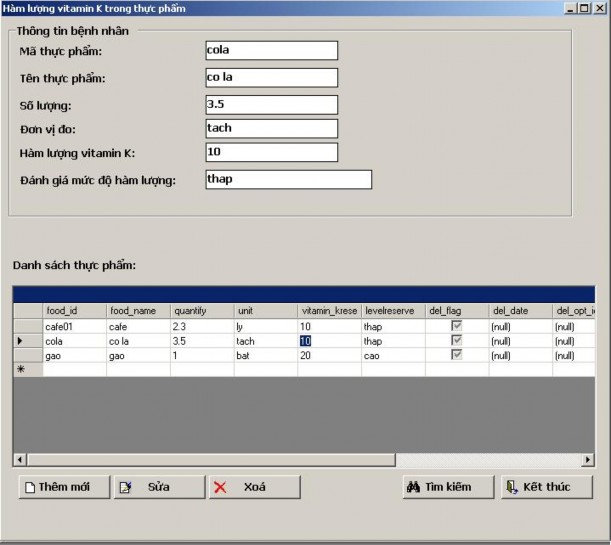Toggle del_flag checkbox for cola row

coord(457,341)
